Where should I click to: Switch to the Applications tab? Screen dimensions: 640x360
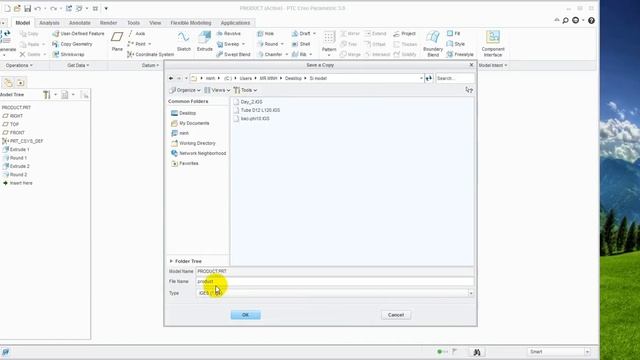(235, 23)
